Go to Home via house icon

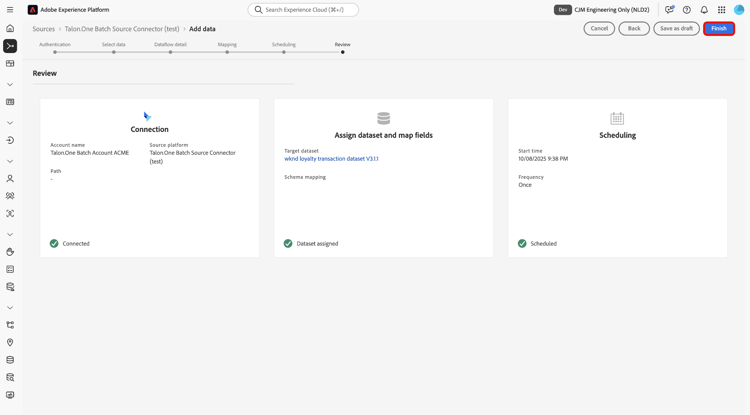10,28
